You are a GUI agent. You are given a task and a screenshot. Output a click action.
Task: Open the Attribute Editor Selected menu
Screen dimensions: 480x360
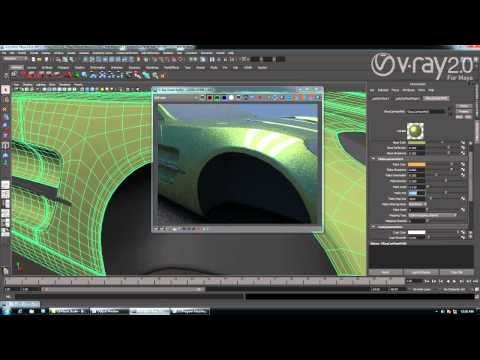tap(383, 90)
